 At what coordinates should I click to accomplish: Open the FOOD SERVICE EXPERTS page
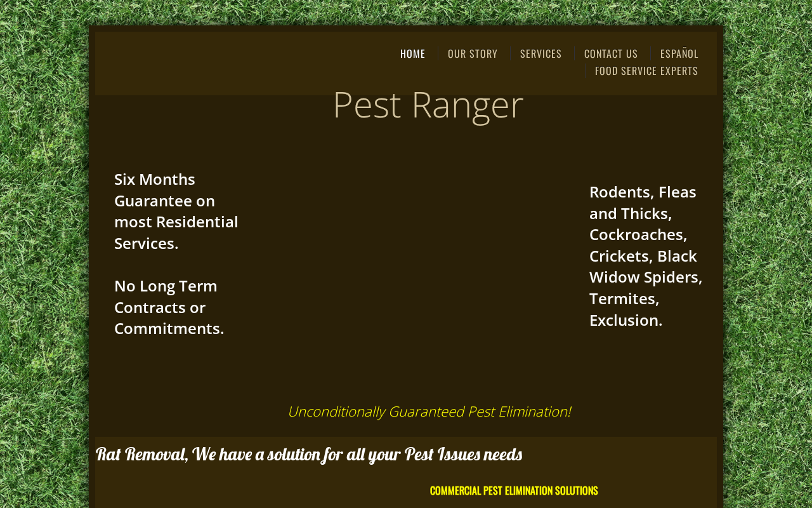coord(646,70)
